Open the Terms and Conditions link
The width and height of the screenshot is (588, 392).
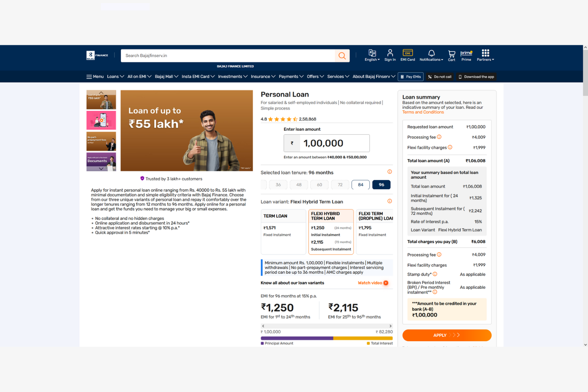point(423,112)
